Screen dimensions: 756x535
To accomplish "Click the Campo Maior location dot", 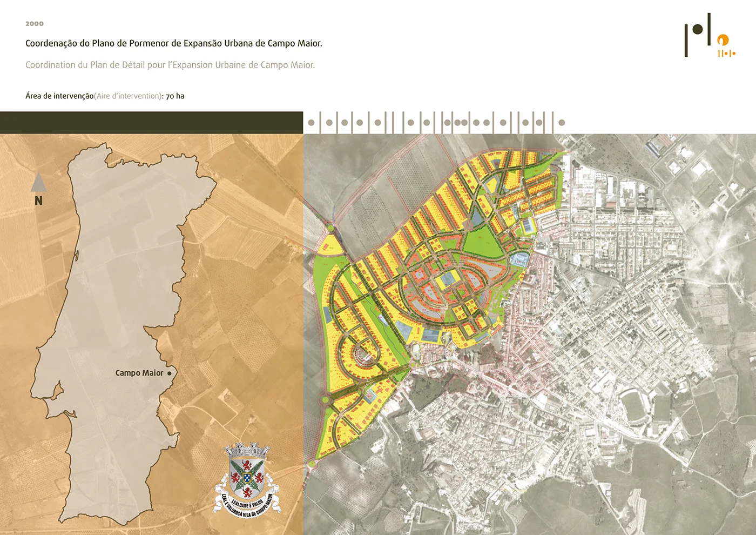I will 169,373.
